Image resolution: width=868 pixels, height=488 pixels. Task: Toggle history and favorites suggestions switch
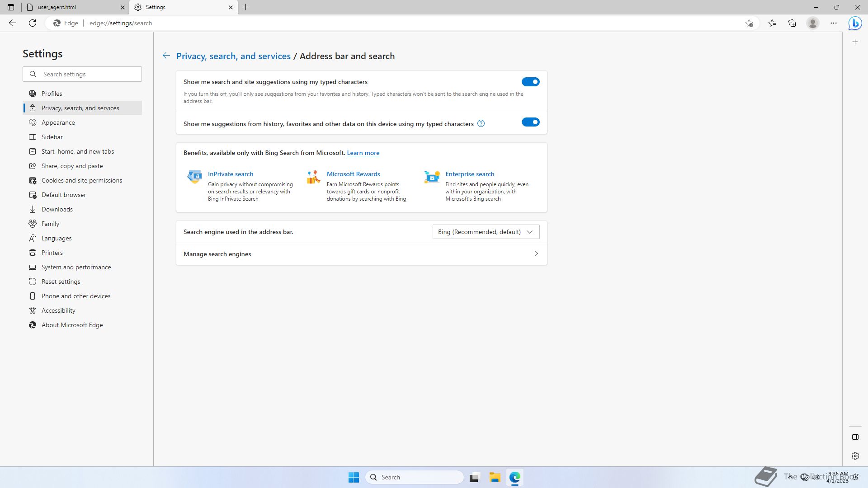[x=530, y=122]
